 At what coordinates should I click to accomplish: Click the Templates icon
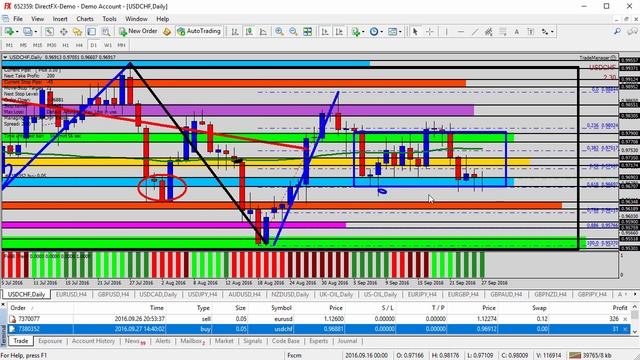(x=392, y=31)
